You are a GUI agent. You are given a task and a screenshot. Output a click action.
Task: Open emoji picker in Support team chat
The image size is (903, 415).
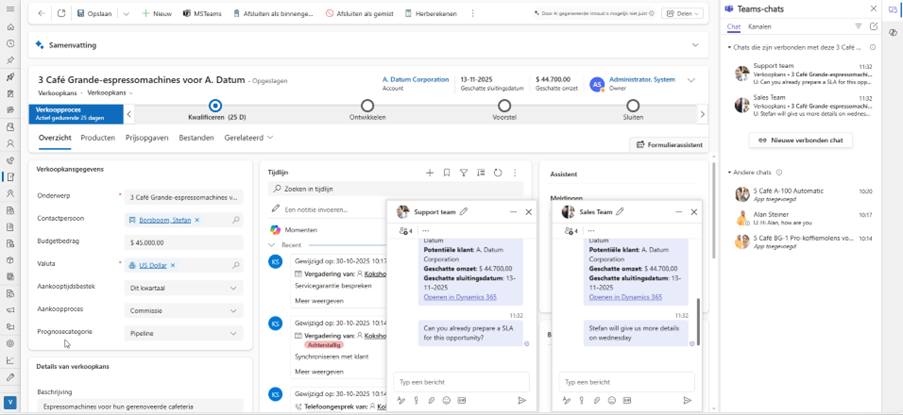pyautogui.click(x=446, y=401)
